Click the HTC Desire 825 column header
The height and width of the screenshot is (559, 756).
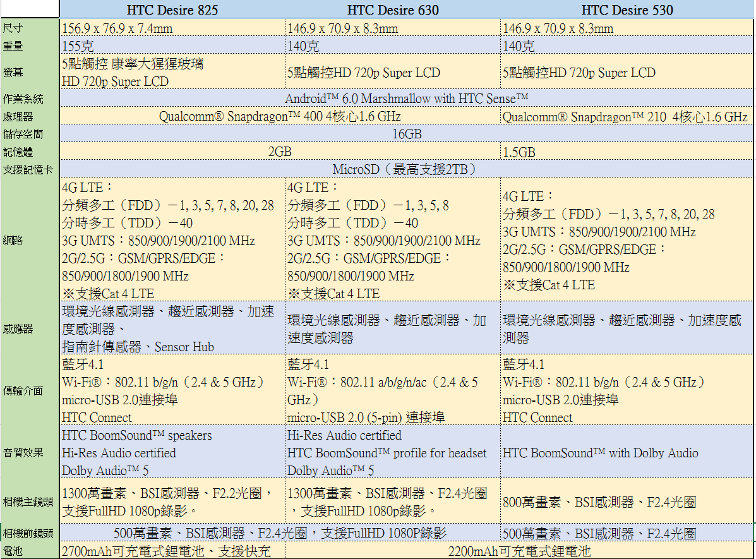click(172, 9)
